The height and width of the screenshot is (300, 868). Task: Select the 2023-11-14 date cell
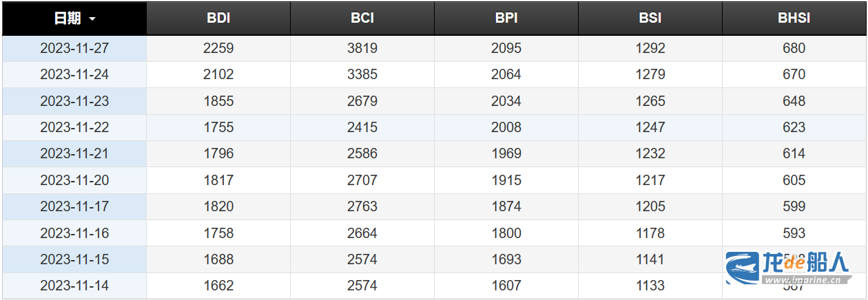[x=74, y=286]
